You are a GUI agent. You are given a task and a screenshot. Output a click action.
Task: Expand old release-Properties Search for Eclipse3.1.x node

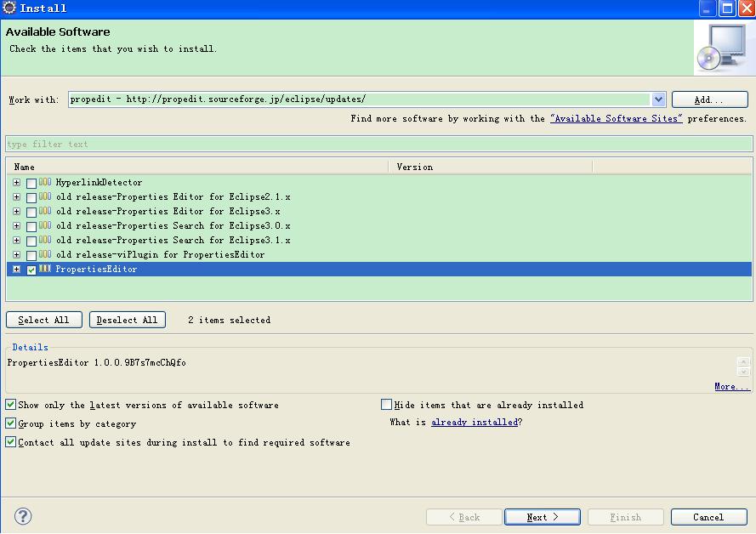click(16, 241)
